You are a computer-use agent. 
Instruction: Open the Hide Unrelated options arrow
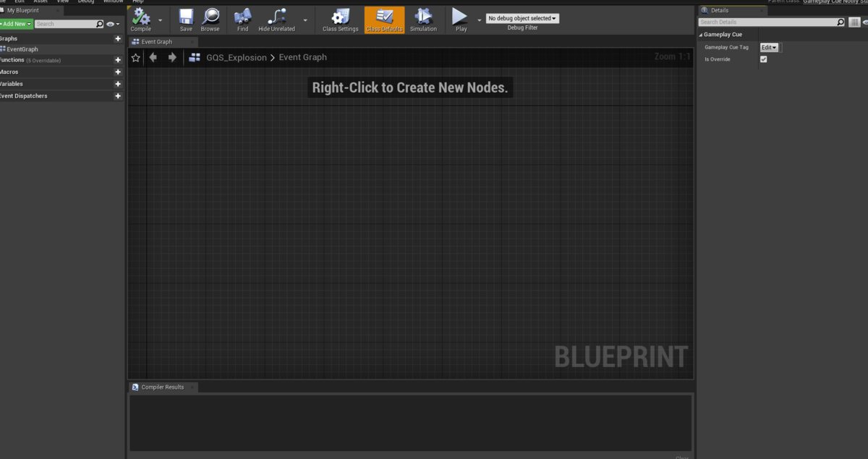tap(305, 20)
